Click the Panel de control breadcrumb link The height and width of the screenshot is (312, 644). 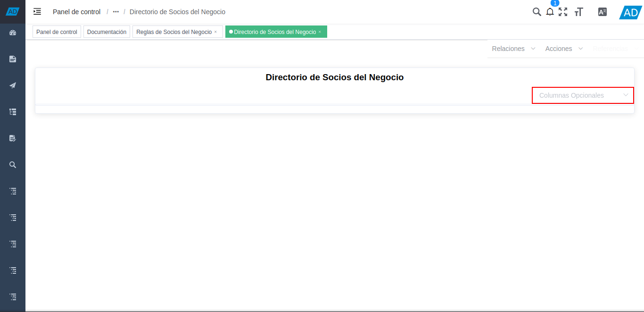pyautogui.click(x=76, y=11)
